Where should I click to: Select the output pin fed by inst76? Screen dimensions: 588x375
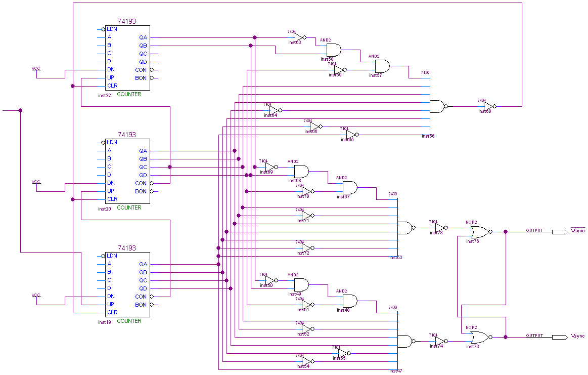point(559,232)
